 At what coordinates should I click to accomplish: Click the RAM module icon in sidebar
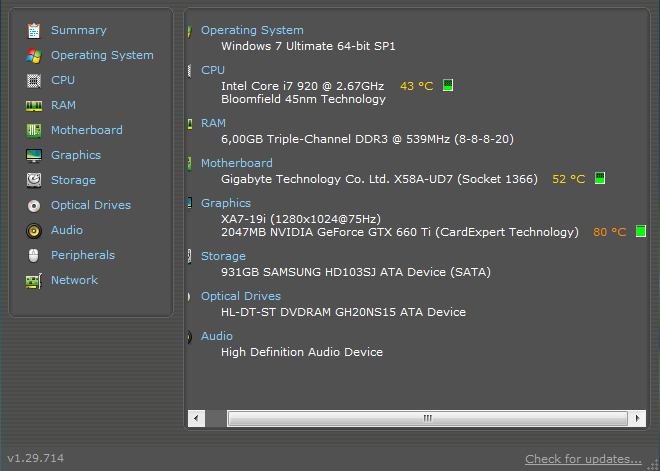tap(34, 105)
